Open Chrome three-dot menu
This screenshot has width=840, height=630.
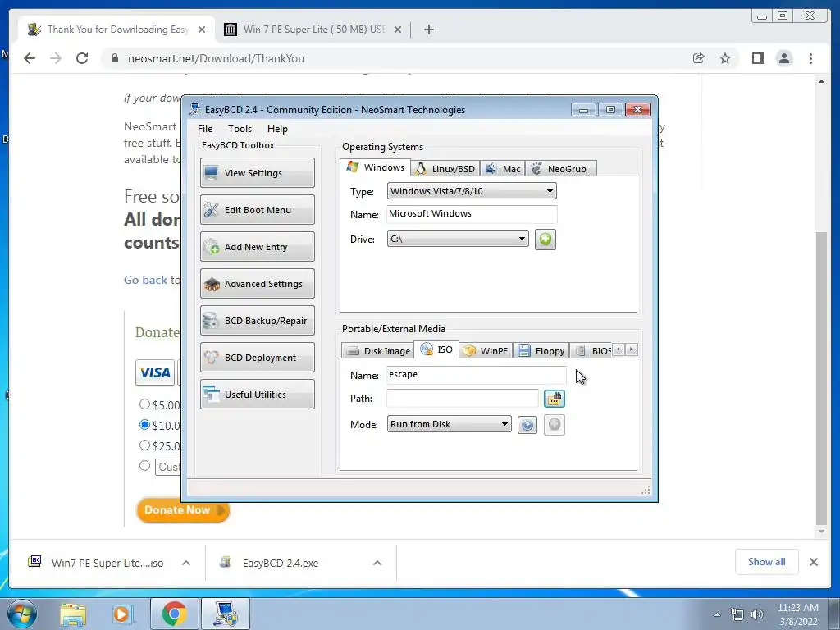click(811, 58)
